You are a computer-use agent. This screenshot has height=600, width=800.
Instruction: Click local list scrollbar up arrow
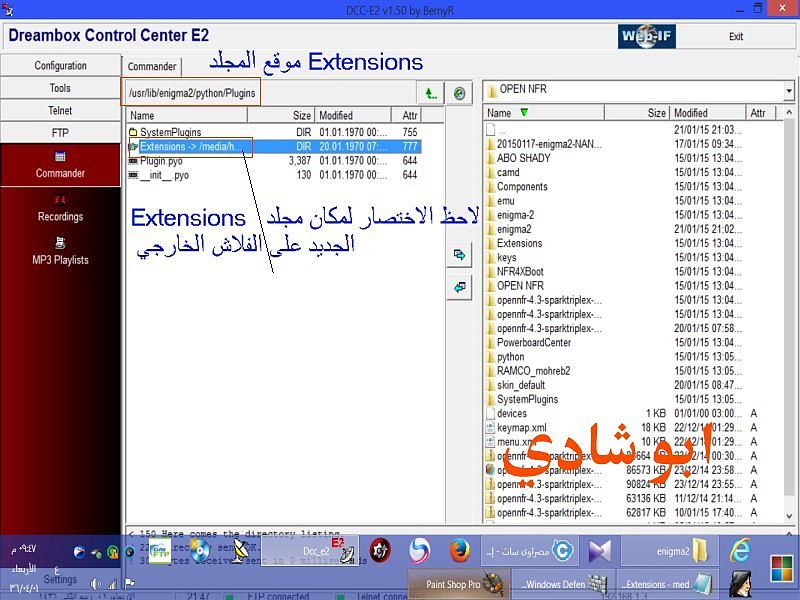(x=789, y=112)
